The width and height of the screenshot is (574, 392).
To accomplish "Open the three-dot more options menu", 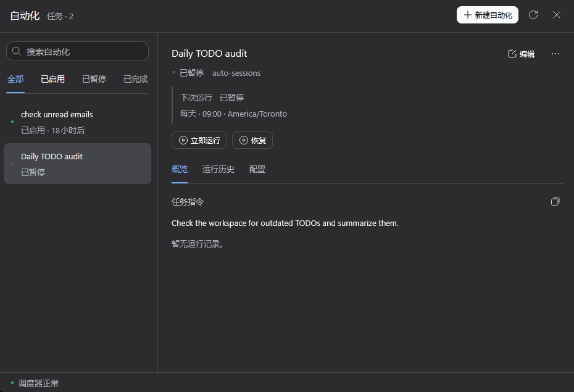I will click(555, 54).
